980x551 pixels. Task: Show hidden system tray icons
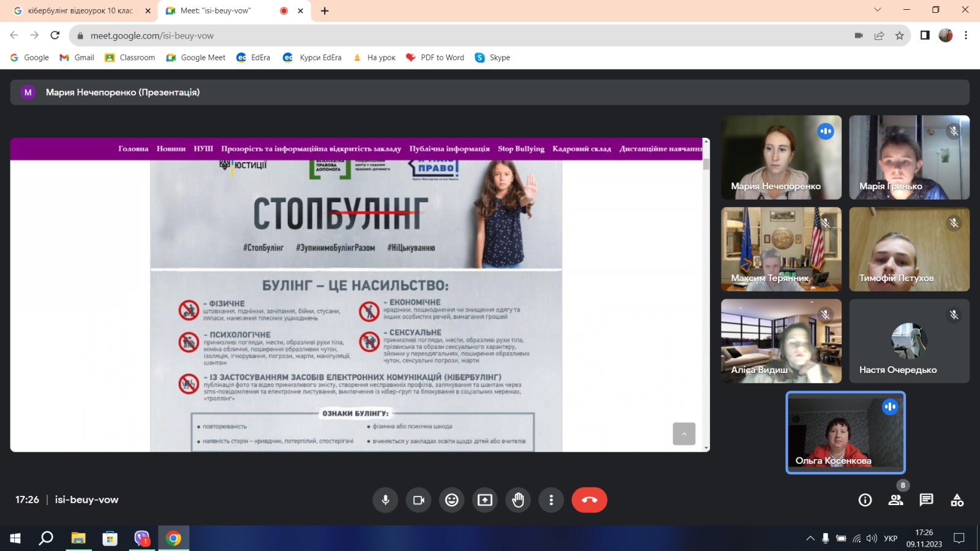[810, 539]
